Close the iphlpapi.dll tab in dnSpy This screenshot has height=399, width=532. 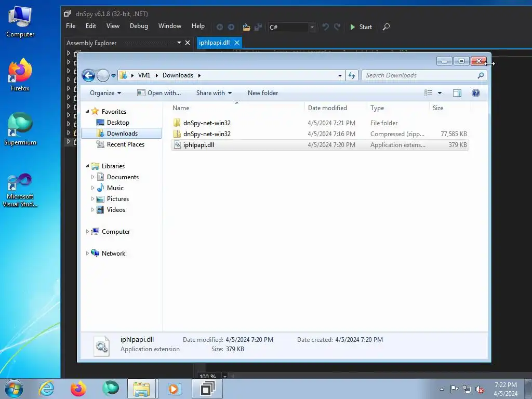tap(237, 43)
